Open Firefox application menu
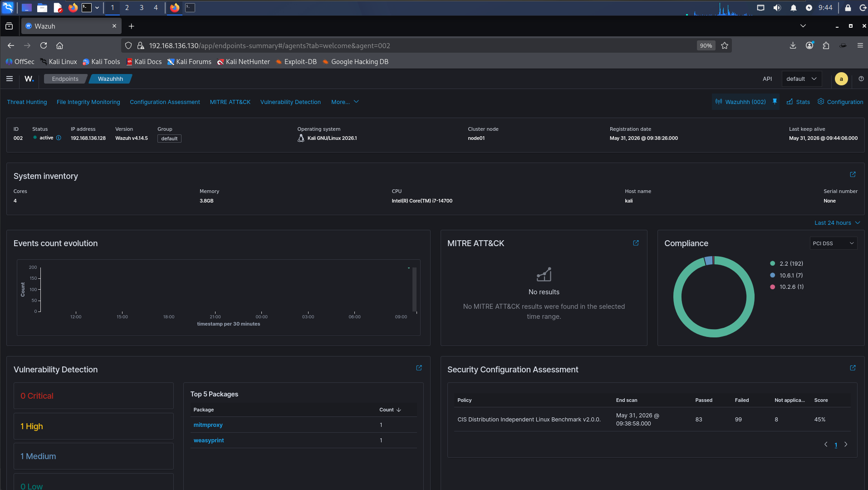Image resolution: width=868 pixels, height=490 pixels. tap(860, 45)
